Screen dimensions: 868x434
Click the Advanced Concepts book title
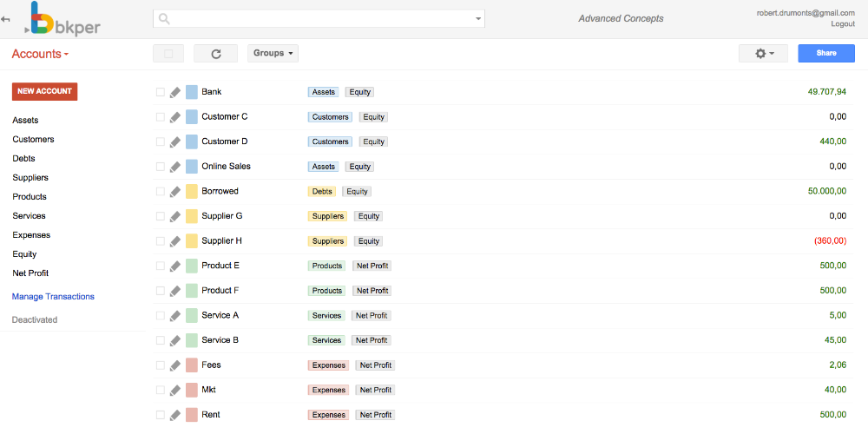point(621,19)
